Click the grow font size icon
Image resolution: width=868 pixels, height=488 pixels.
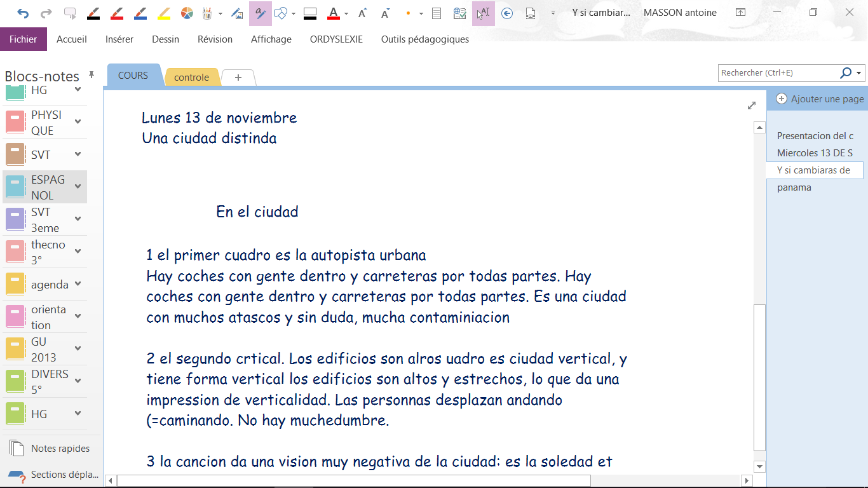pos(362,13)
